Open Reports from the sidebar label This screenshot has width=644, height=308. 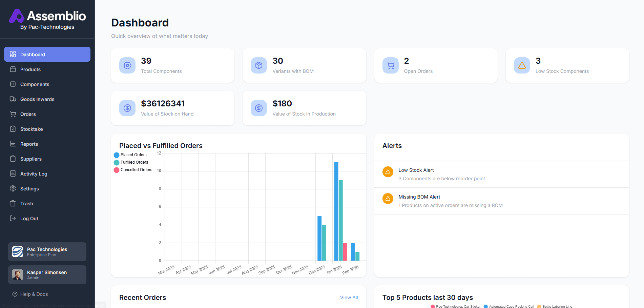(x=29, y=144)
